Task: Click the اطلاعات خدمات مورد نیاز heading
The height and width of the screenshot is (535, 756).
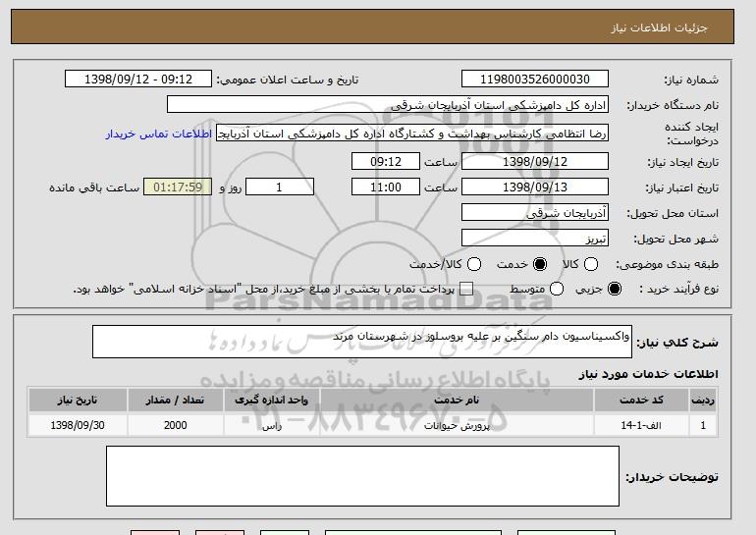Action: click(648, 374)
